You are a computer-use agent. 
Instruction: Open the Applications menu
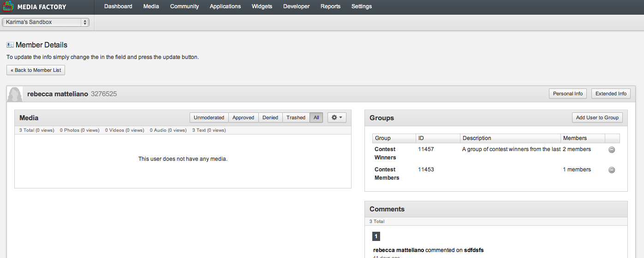click(x=225, y=6)
